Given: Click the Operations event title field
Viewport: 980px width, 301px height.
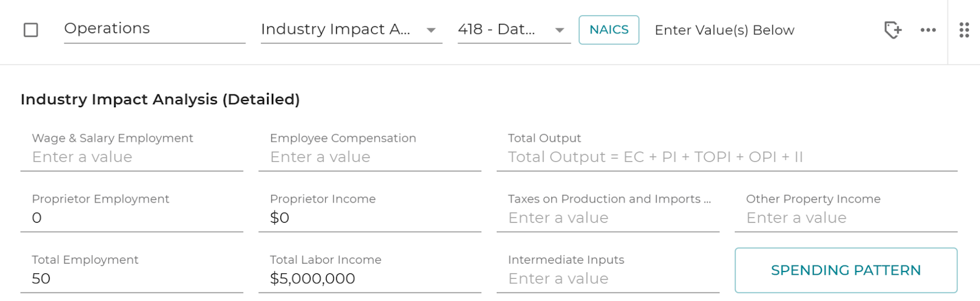Looking at the screenshot, I should (154, 29).
